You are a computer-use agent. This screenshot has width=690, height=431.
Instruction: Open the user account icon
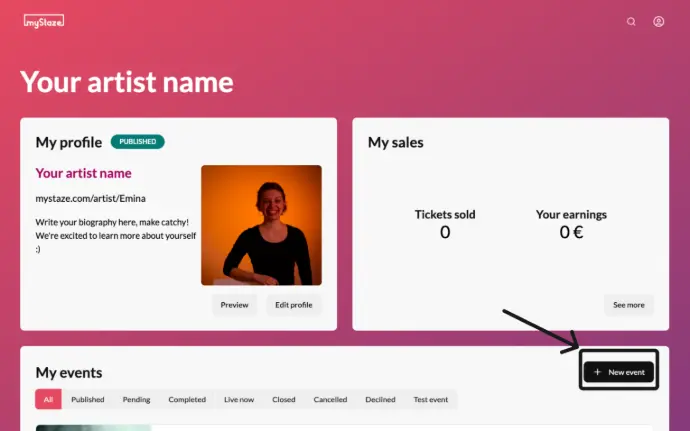tap(659, 21)
